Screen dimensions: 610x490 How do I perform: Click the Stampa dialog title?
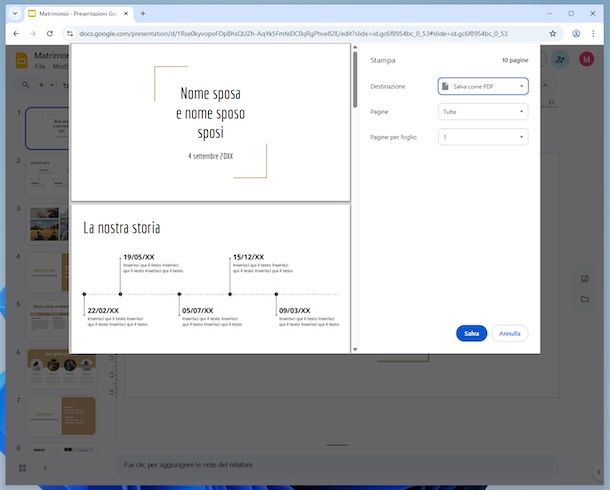[x=382, y=60]
